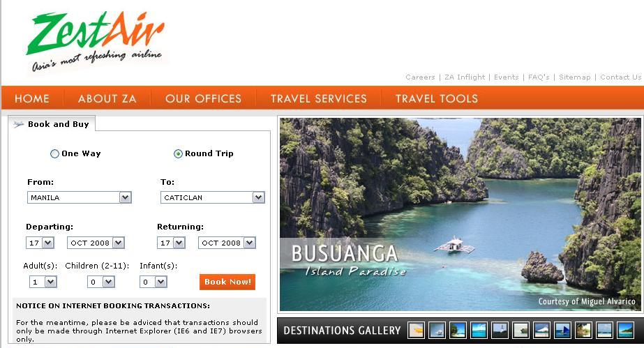The width and height of the screenshot is (644, 348).
Task: Expand the Returning month OCT 2008 dropdown
Action: tap(227, 243)
